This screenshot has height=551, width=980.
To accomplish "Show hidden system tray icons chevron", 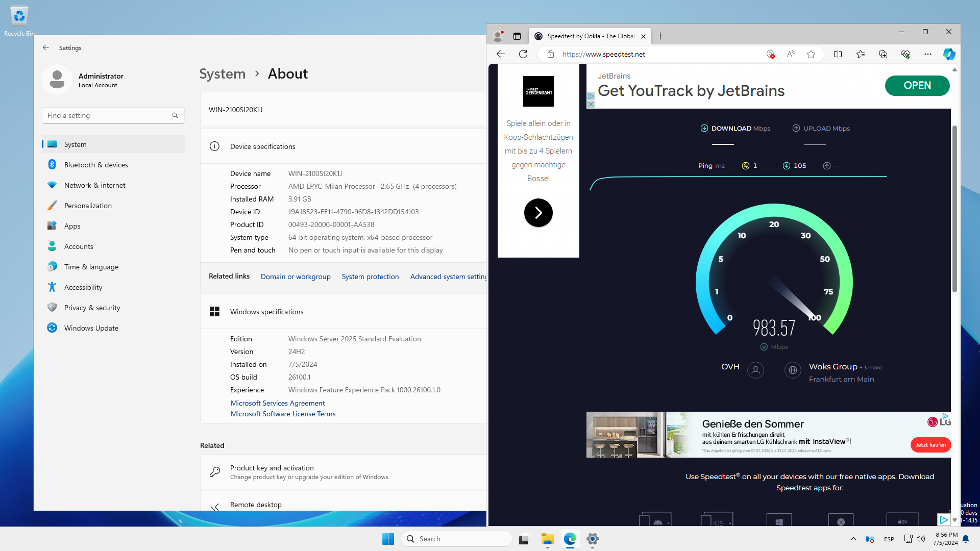I will (x=853, y=539).
